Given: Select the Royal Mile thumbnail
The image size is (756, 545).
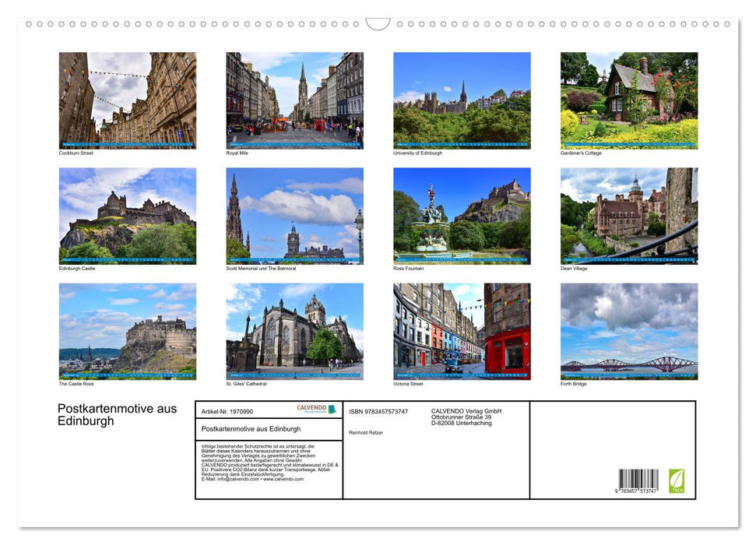Looking at the screenshot, I should click(x=294, y=100).
